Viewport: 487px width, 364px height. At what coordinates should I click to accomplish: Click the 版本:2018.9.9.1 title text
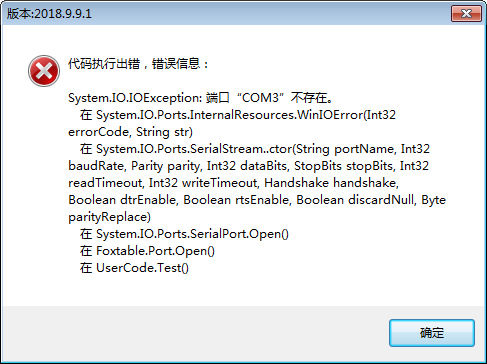pyautogui.click(x=49, y=14)
